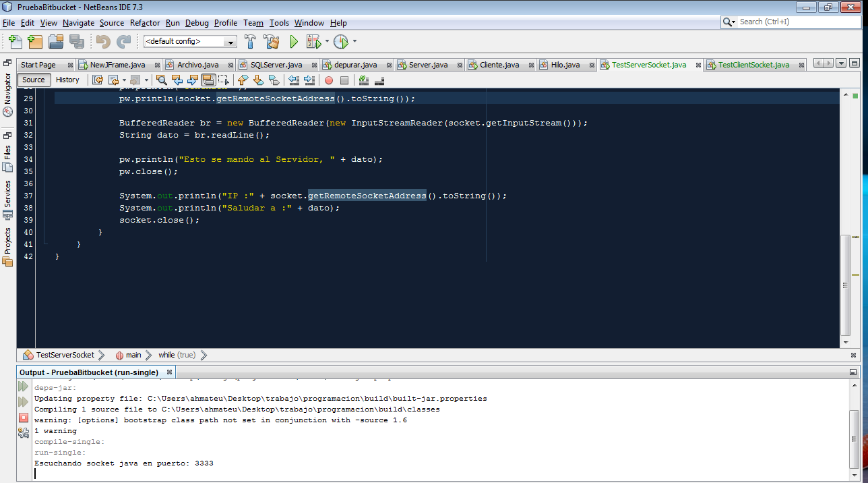Enable rectangular selection mode in editor toolbar
The image size is (868, 483).
coord(225,80)
